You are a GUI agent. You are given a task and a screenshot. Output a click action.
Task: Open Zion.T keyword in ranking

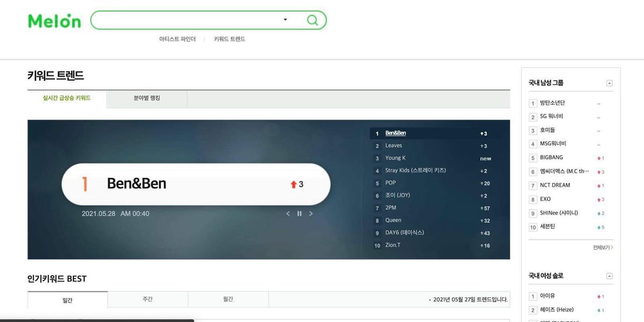(393, 245)
